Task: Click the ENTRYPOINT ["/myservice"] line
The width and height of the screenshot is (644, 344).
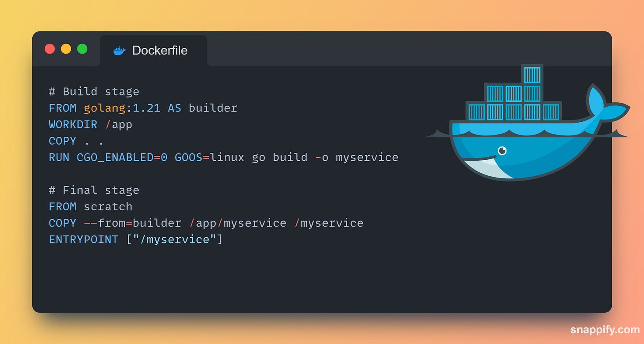Action: pos(136,240)
